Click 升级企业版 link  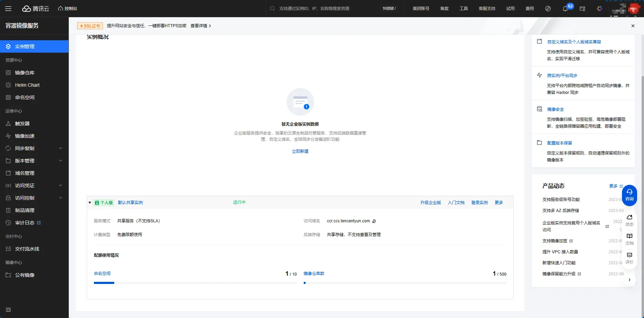pyautogui.click(x=430, y=203)
